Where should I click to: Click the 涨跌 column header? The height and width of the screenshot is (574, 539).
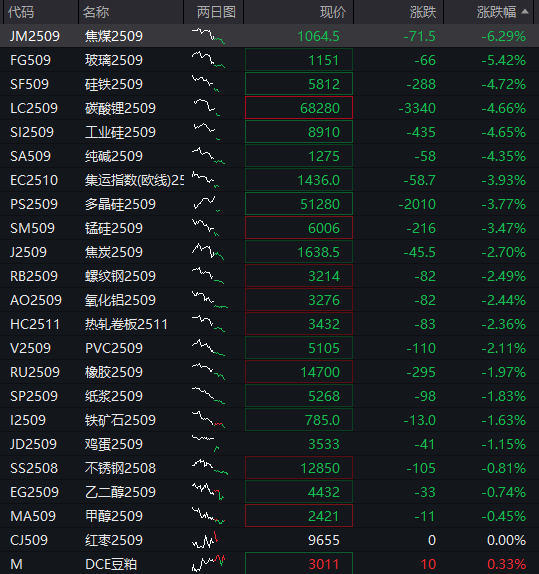point(423,12)
